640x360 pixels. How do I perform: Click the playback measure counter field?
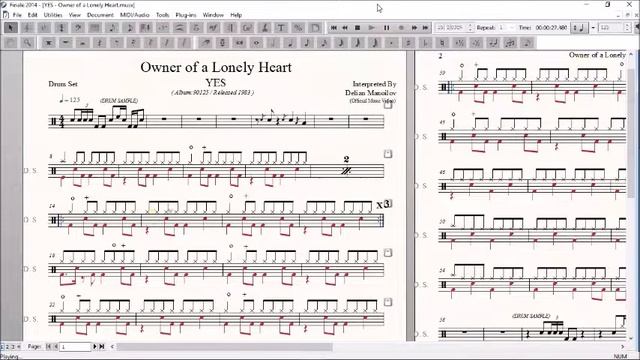(451, 28)
